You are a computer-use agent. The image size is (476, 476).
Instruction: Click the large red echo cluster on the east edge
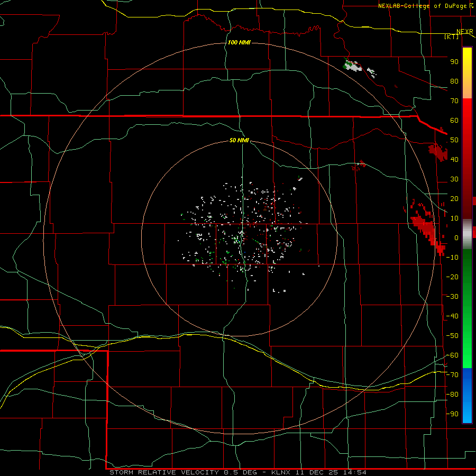(426, 229)
